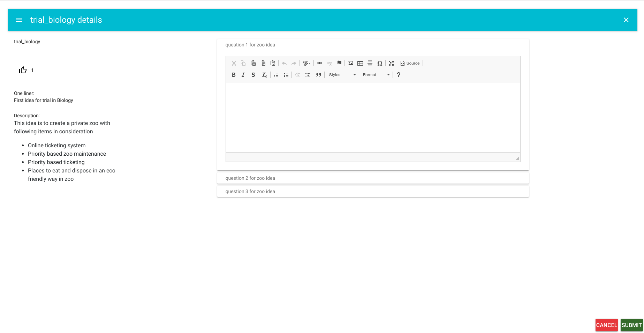Image resolution: width=644 pixels, height=333 pixels.
Task: Insert a bulleted list
Action: point(286,75)
